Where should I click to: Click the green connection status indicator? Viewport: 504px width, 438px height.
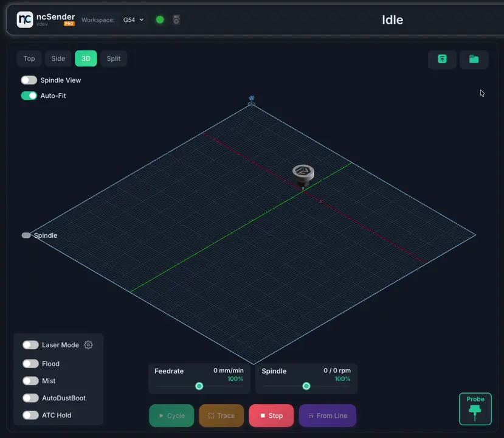[x=160, y=20]
